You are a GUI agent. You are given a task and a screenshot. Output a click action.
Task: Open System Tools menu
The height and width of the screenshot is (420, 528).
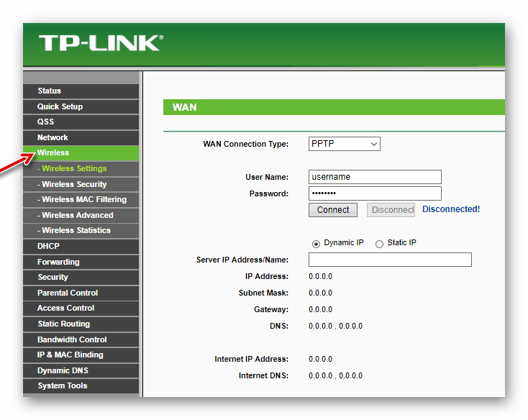[81, 386]
